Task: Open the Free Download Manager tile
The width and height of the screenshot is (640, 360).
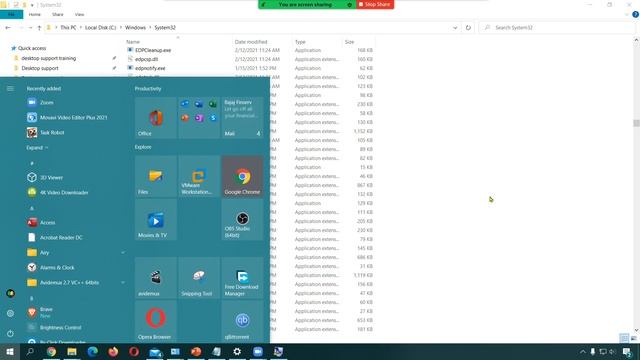Action: [x=242, y=278]
